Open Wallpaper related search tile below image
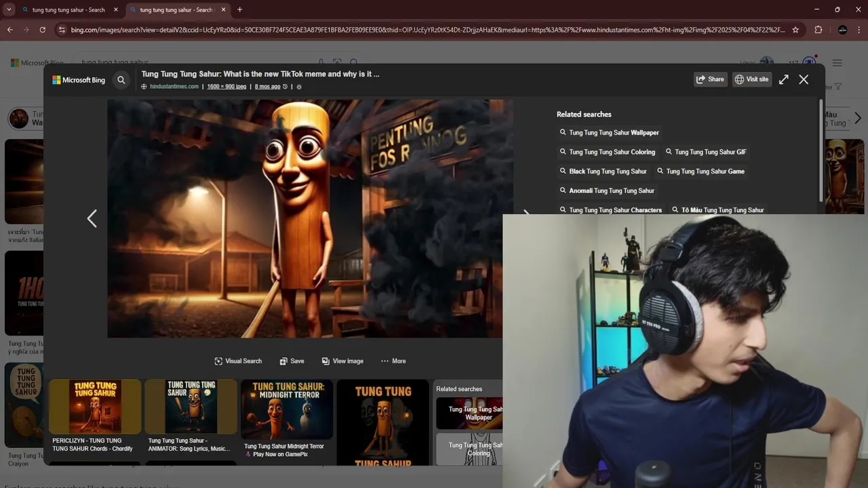This screenshot has width=868, height=488. coord(470,413)
